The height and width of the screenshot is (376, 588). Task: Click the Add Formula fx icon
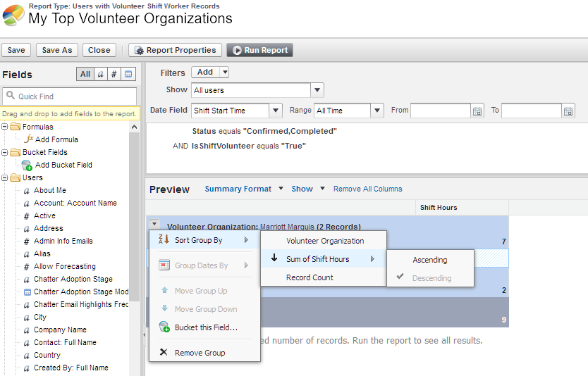point(29,139)
